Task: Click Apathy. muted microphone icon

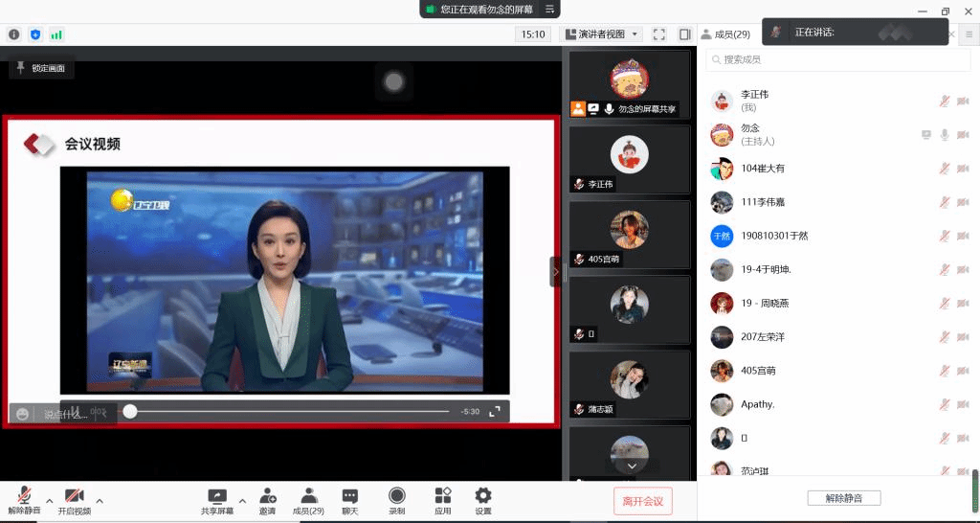Action: (945, 405)
